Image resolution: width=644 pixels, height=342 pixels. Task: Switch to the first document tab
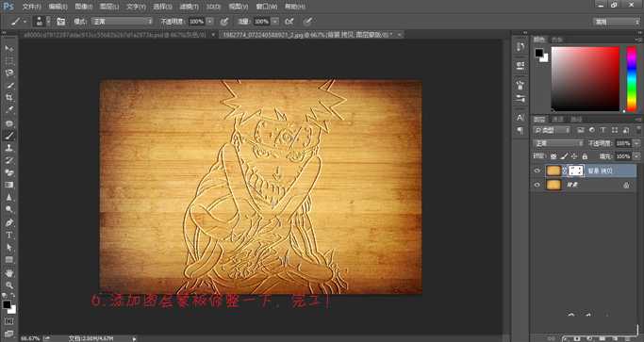115,35
